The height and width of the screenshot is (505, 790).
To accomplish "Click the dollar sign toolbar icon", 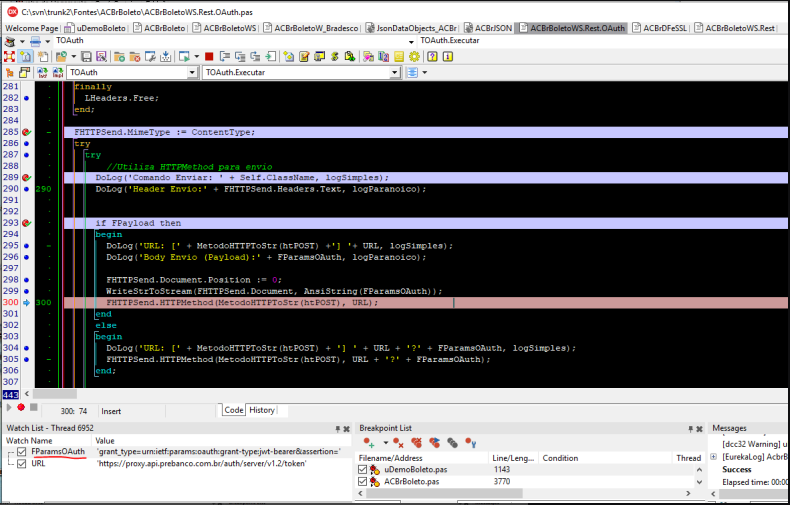I will (335, 56).
